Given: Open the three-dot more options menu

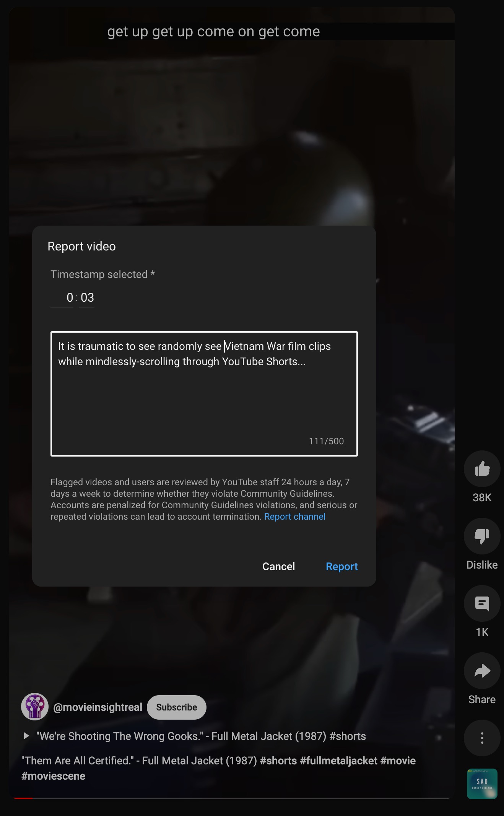Looking at the screenshot, I should 482,738.
